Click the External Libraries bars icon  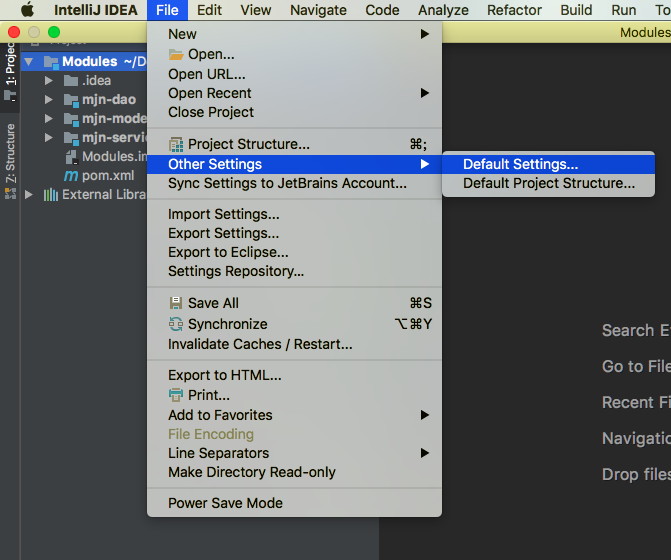(x=51, y=195)
